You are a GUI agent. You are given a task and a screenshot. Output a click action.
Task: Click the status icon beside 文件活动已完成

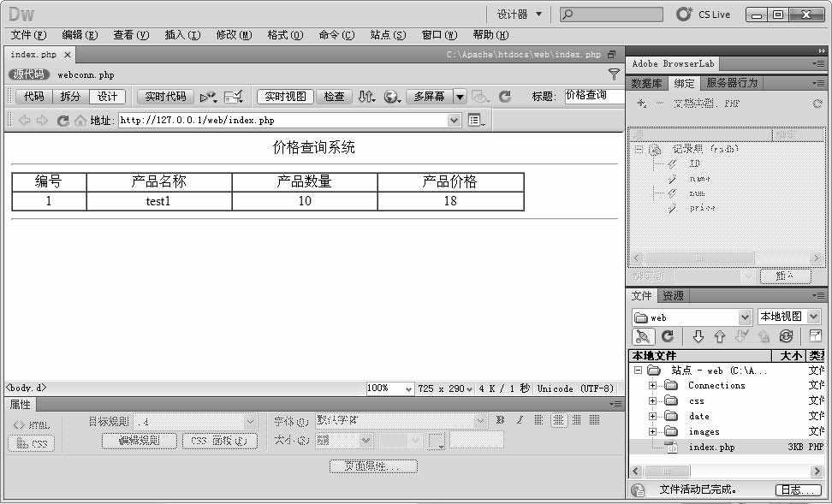(638, 489)
